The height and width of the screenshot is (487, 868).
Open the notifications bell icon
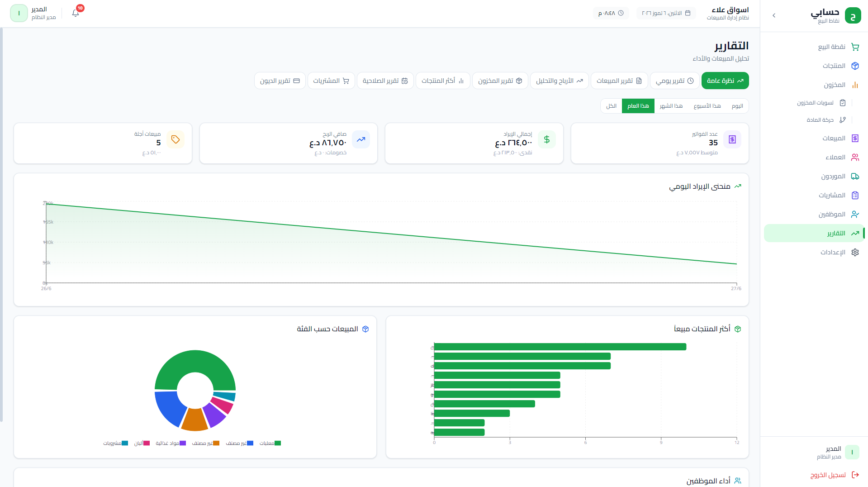pos(76,13)
